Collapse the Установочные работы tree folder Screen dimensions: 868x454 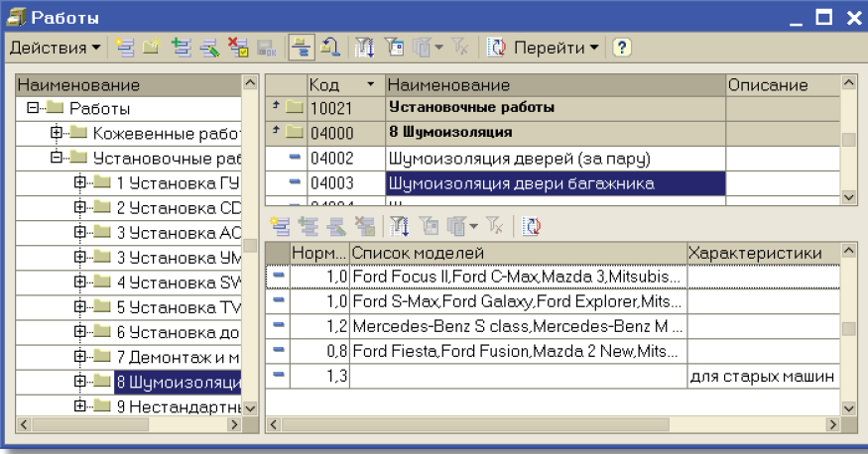pyautogui.click(x=56, y=158)
